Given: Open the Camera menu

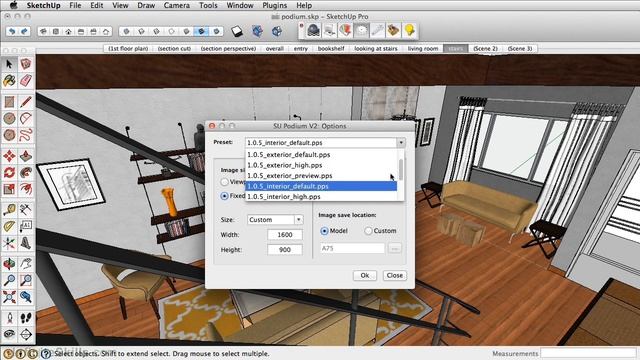Looking at the screenshot, I should pos(177,5).
